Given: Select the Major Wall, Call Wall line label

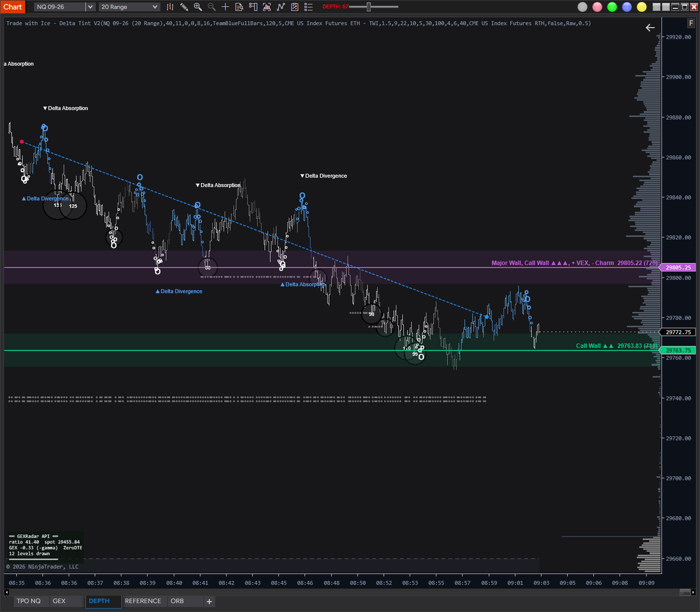Looking at the screenshot, I should point(575,263).
